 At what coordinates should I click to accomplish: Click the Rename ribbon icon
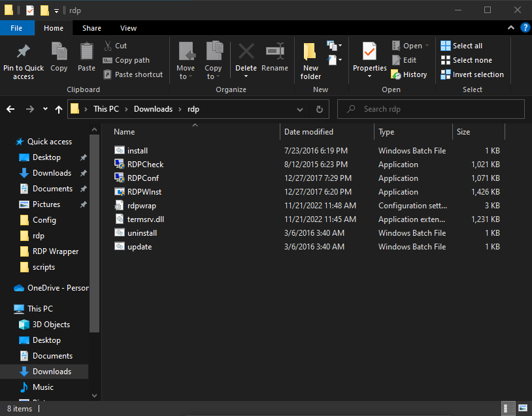coord(274,51)
